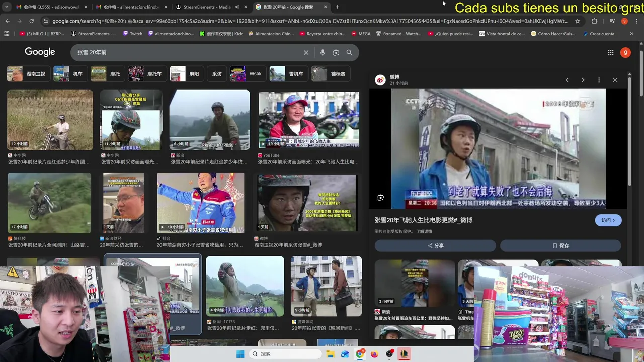
Task: Open more options in image preview panel
Action: coord(599,80)
